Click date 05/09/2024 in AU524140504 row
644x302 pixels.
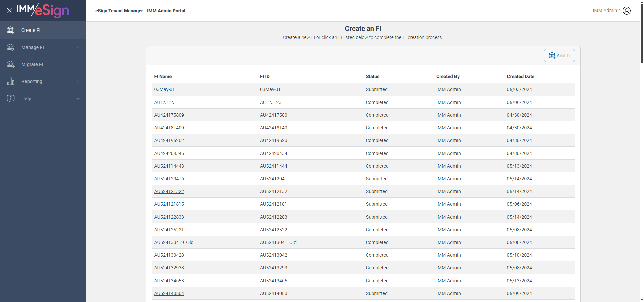[x=519, y=293]
